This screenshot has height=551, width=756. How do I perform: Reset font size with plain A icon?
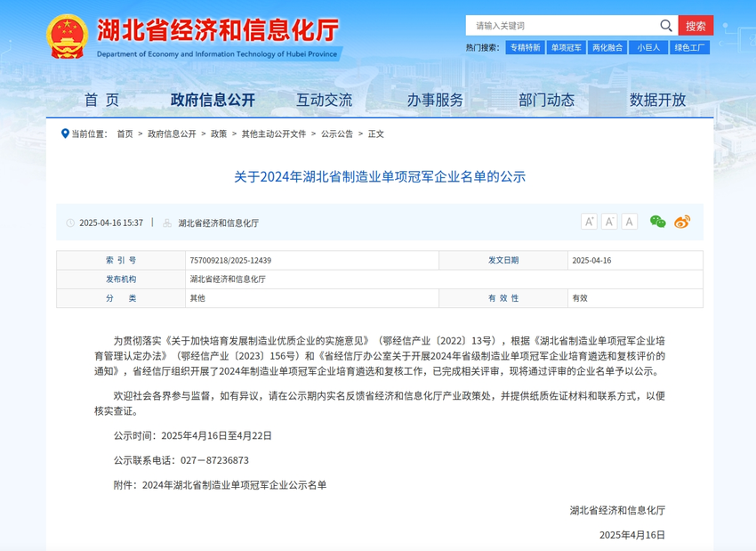tap(629, 222)
